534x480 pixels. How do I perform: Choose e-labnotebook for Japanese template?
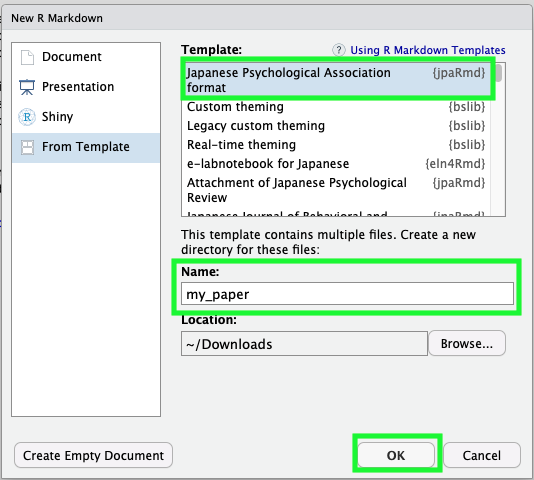click(x=336, y=164)
